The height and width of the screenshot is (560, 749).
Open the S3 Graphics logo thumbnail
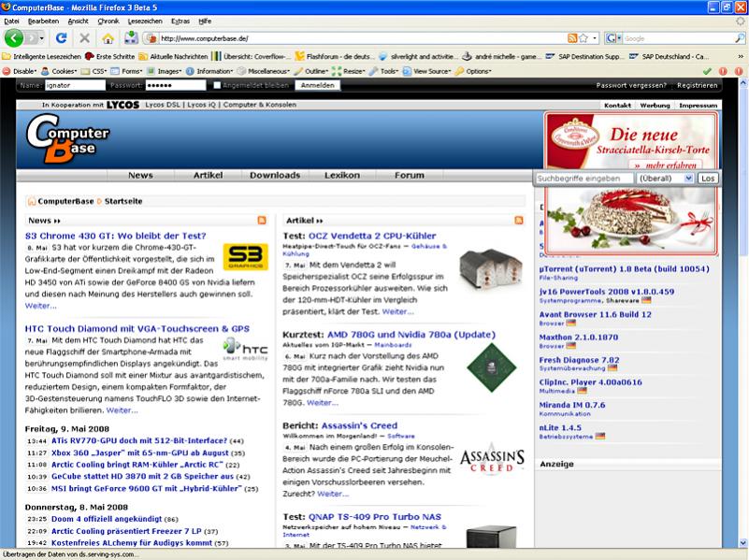pyautogui.click(x=246, y=256)
